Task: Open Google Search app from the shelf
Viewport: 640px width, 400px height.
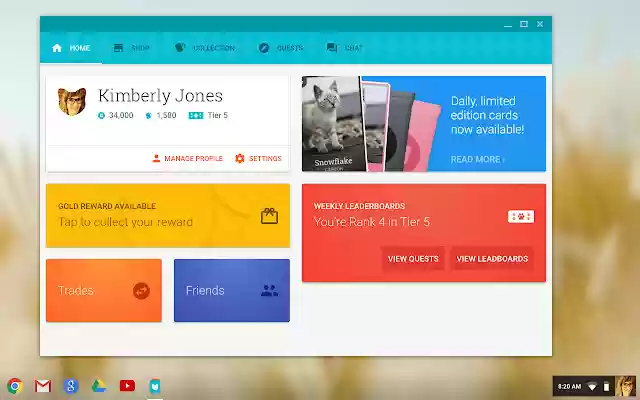Action: pyautogui.click(x=71, y=386)
